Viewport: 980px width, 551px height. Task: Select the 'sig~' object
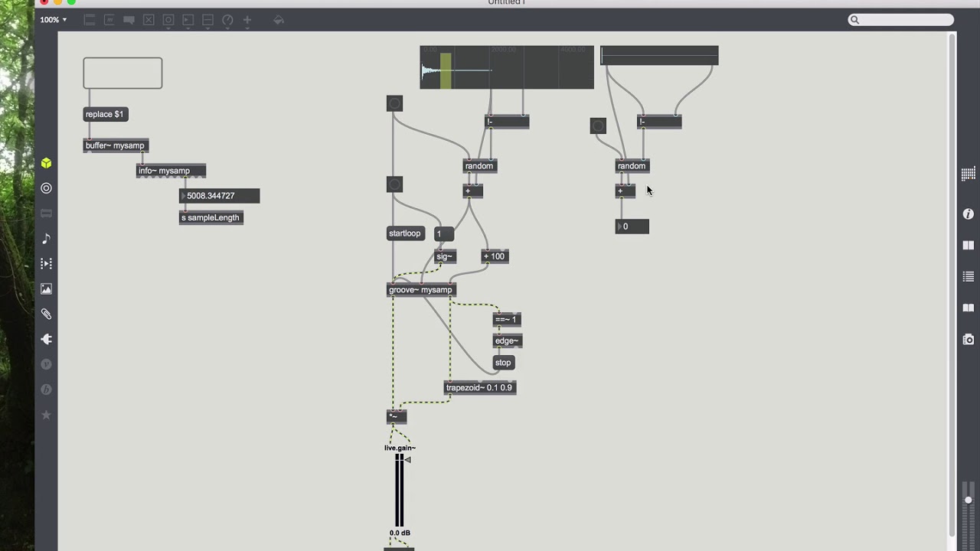(445, 256)
